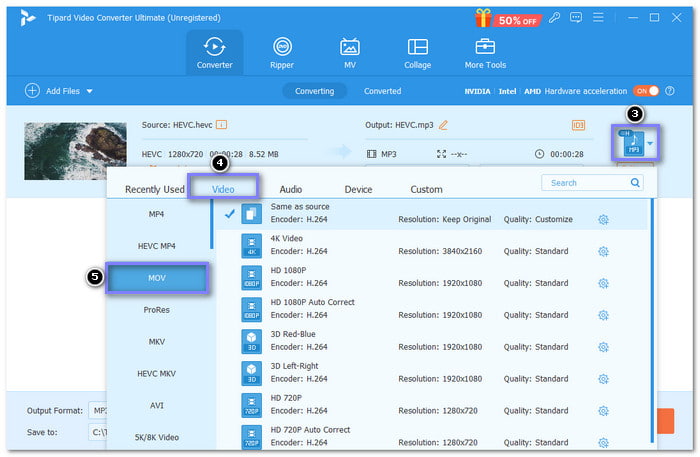Open the Converter module

click(214, 53)
